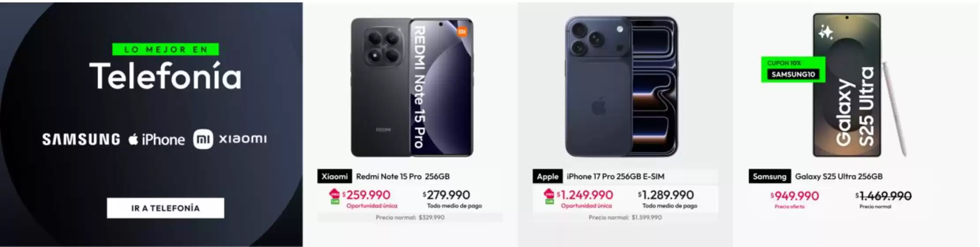Viewport: 980px width, 247px height.
Task: Select the Galaxy S25 Ultra 256GB title
Action: pos(838,176)
